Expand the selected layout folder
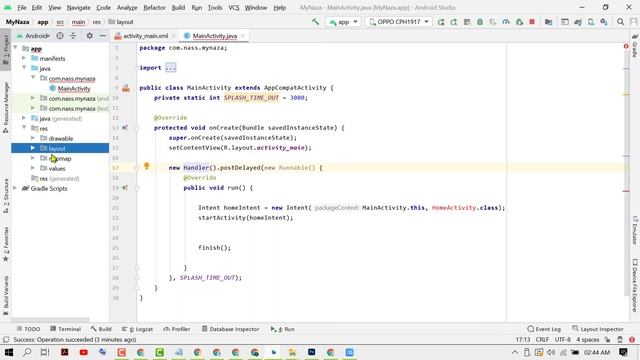 [33, 148]
